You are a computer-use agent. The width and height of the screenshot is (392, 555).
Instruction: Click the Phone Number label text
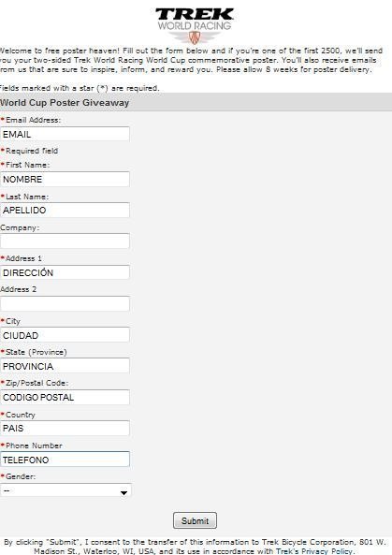point(34,445)
